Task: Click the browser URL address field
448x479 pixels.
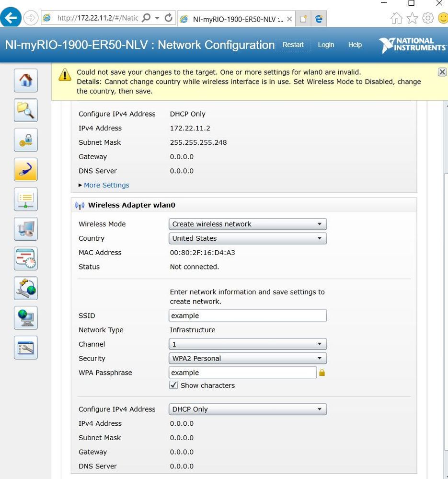Action: click(x=98, y=18)
